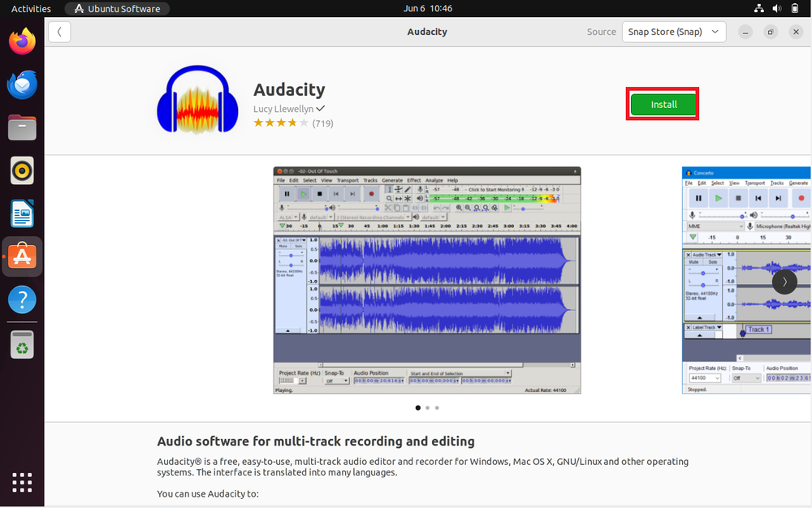Open Activities in the top bar
This screenshot has height=508, width=812.
point(30,8)
